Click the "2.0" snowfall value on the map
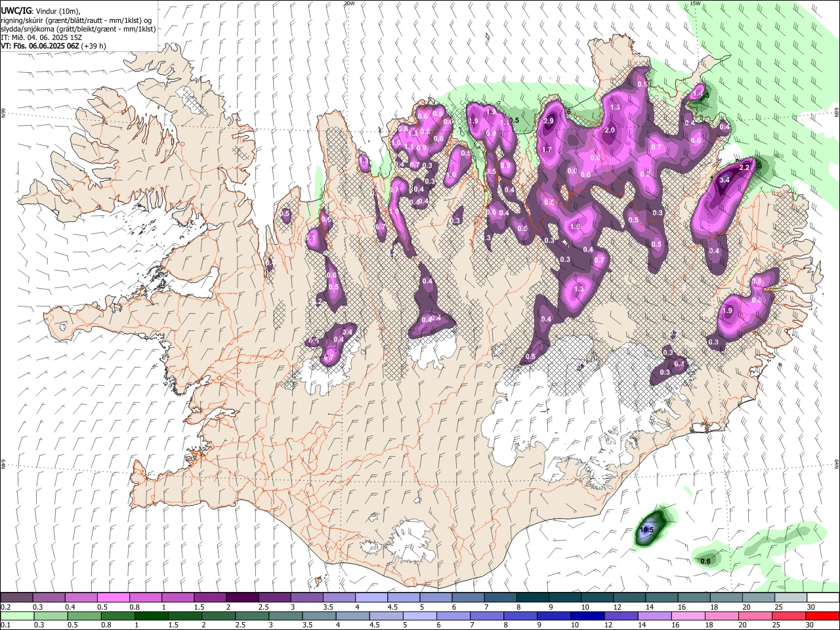Screen dimensions: 840x630 tap(610, 131)
